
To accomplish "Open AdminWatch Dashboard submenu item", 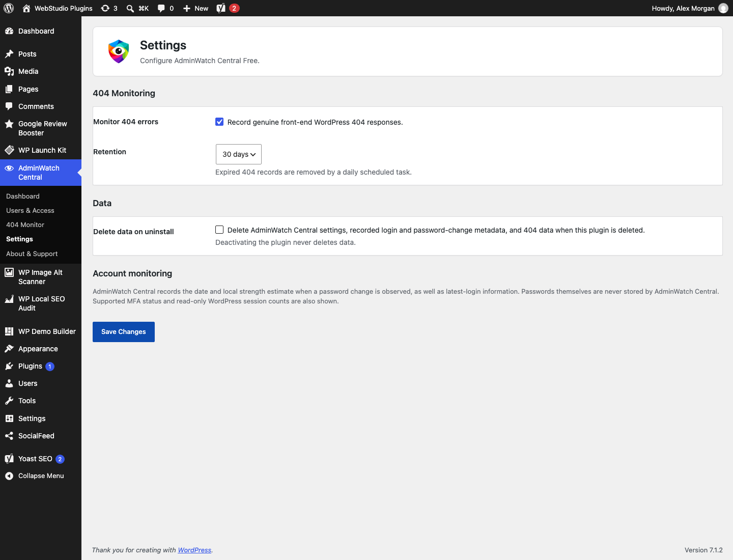I will (23, 196).
